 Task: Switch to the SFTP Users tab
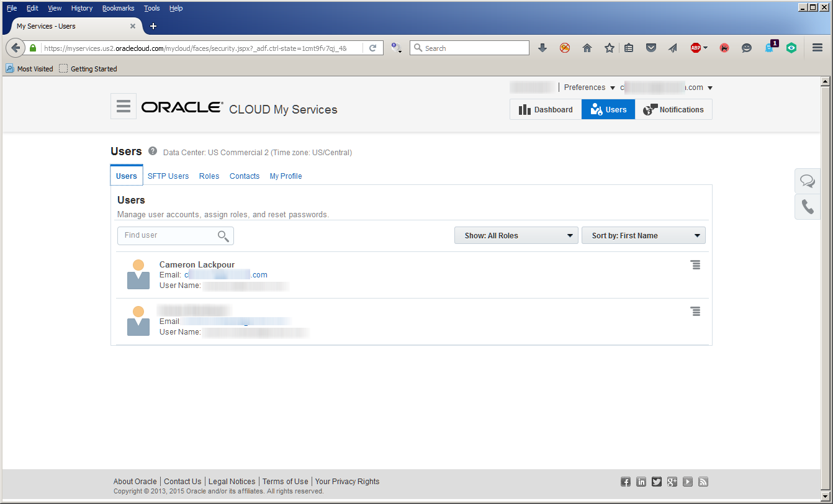(168, 176)
